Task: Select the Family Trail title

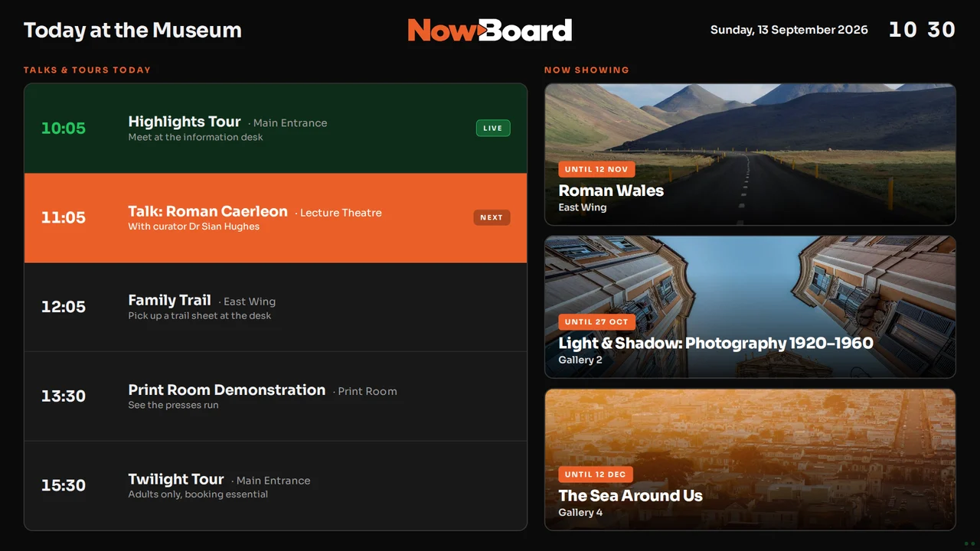Action: [169, 300]
